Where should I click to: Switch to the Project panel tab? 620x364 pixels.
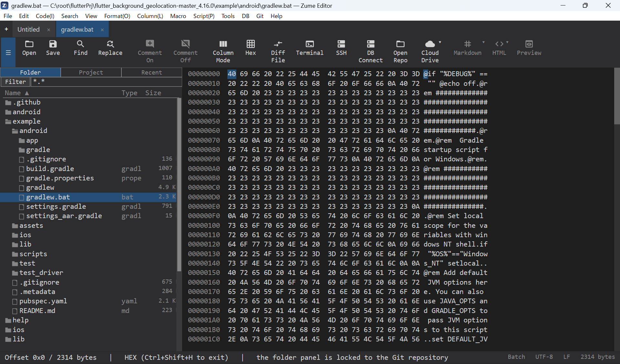click(x=91, y=72)
